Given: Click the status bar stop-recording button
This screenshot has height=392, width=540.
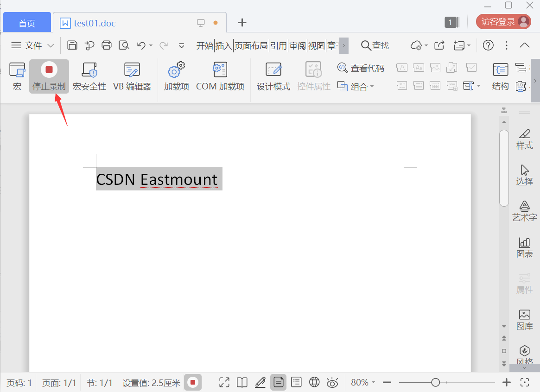Looking at the screenshot, I should 193,382.
